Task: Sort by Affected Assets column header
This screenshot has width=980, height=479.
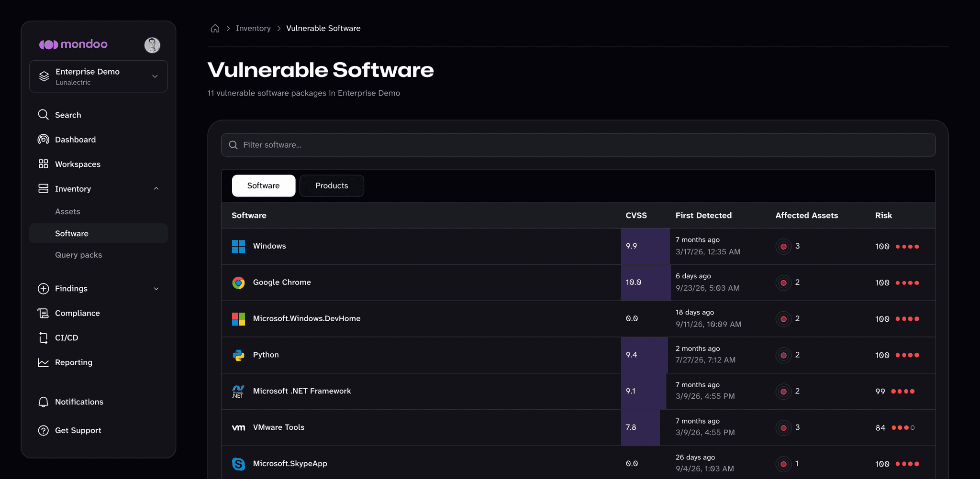Action: [807, 215]
